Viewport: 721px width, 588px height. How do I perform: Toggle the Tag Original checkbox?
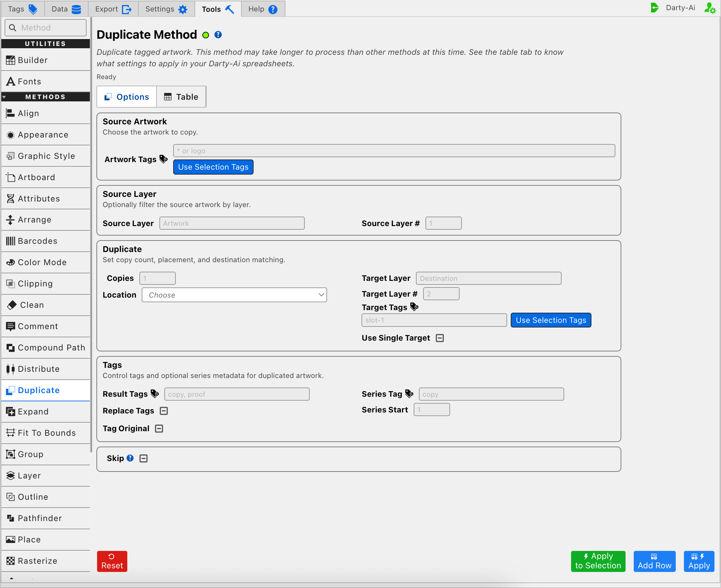[159, 429]
